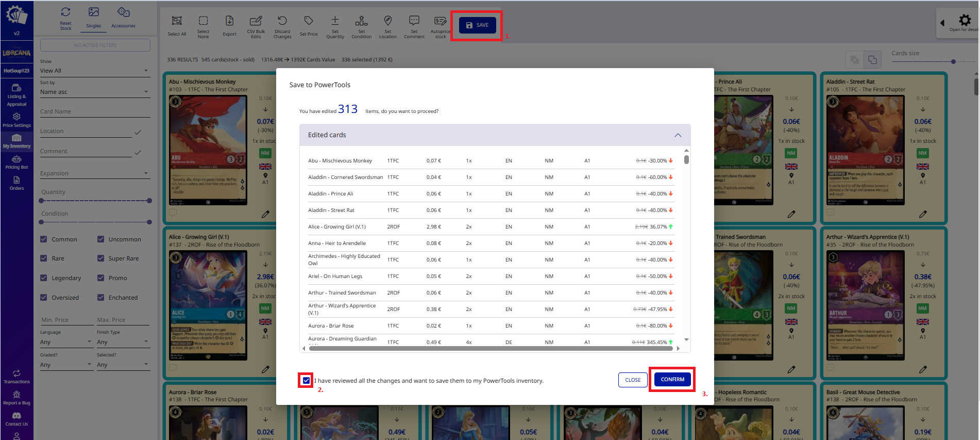Click the Set Price tag icon
The image size is (980, 440).
click(x=309, y=21)
